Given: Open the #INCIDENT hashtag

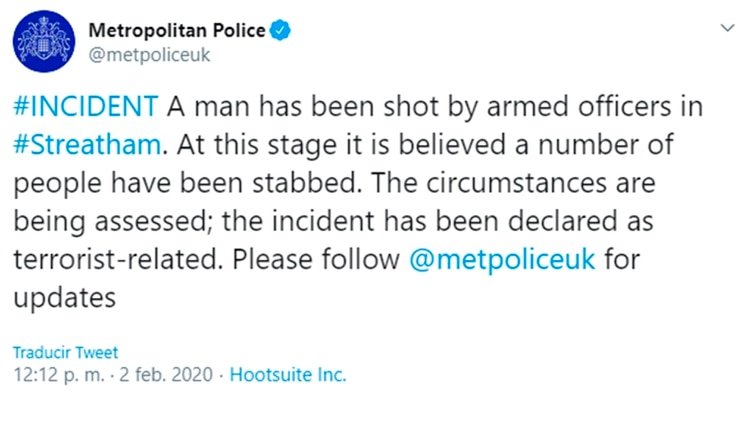Looking at the screenshot, I should pyautogui.click(x=86, y=106).
